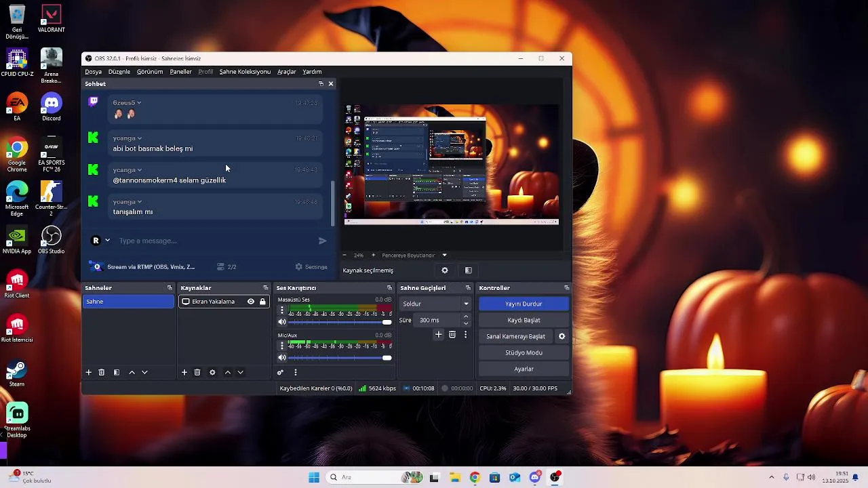Open the Soldur transition dropdown
Viewport: 868px width, 488px height.
[x=435, y=304]
